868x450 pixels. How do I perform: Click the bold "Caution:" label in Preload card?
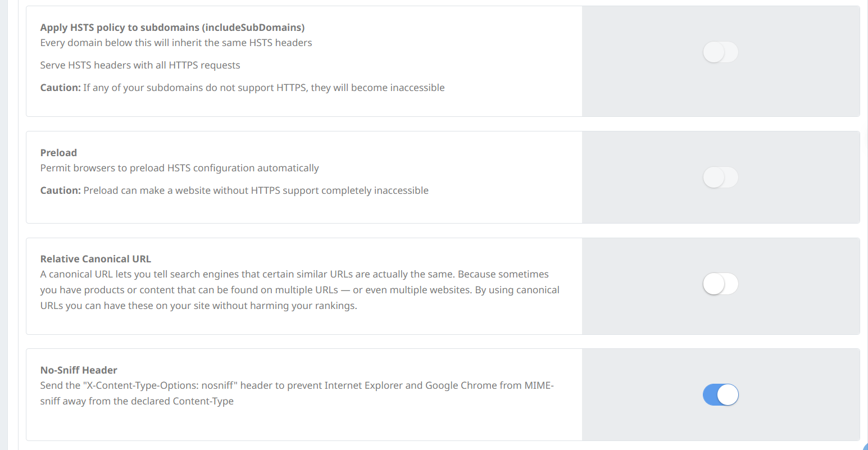[61, 190]
